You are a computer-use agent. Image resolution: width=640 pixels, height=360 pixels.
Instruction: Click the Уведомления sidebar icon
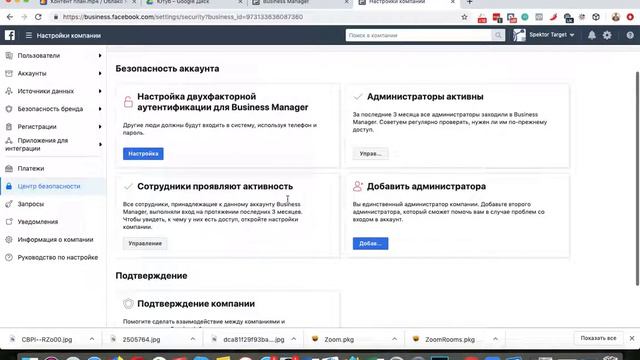tap(9, 222)
